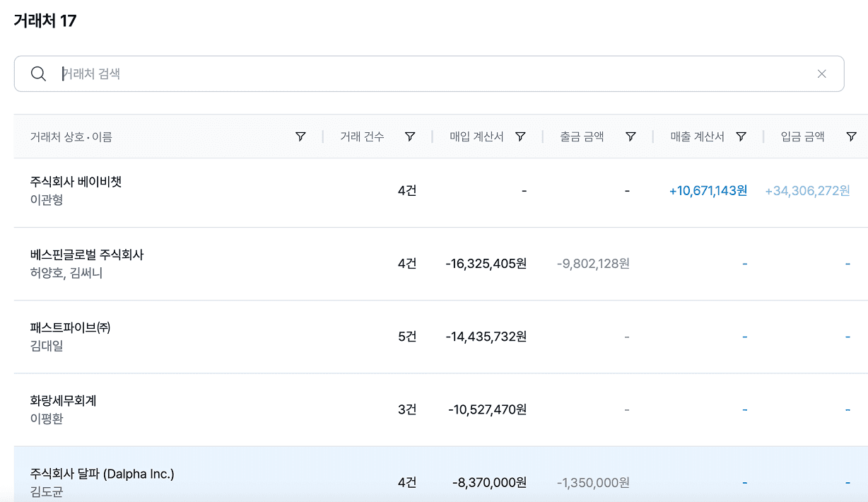This screenshot has width=868, height=502.
Task: Open filter for 출금 금액 column
Action: (631, 136)
